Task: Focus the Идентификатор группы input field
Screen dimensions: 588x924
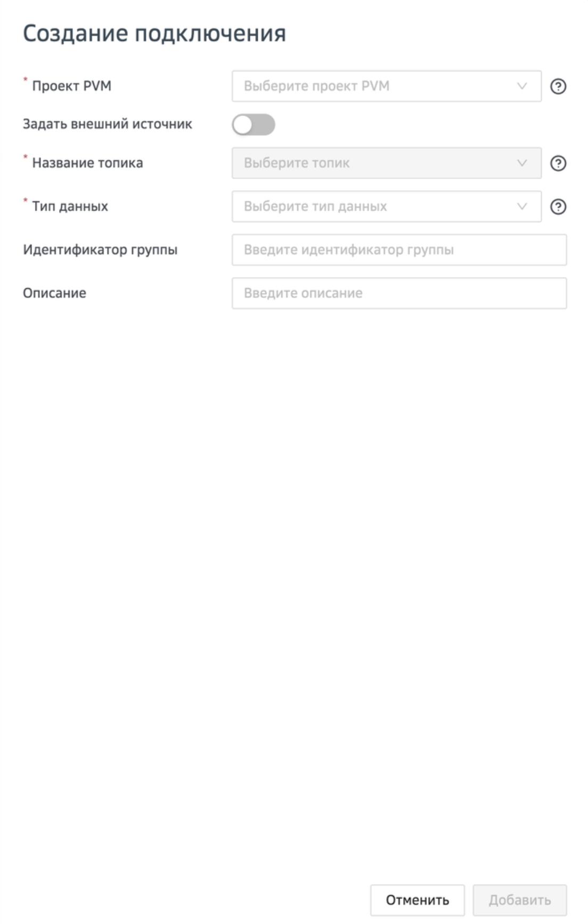Action: 399,250
